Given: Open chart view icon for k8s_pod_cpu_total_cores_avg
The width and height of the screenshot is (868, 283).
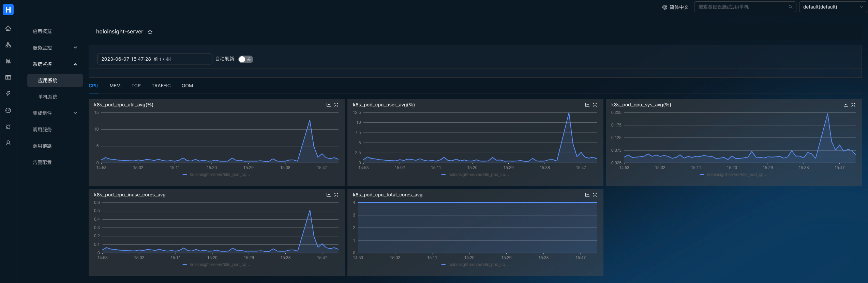Looking at the screenshot, I should (587, 195).
